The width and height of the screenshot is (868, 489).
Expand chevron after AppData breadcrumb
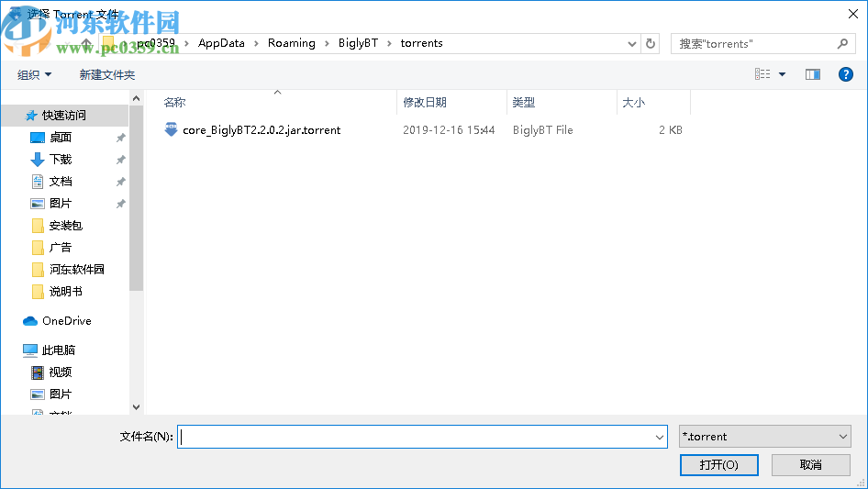(256, 43)
